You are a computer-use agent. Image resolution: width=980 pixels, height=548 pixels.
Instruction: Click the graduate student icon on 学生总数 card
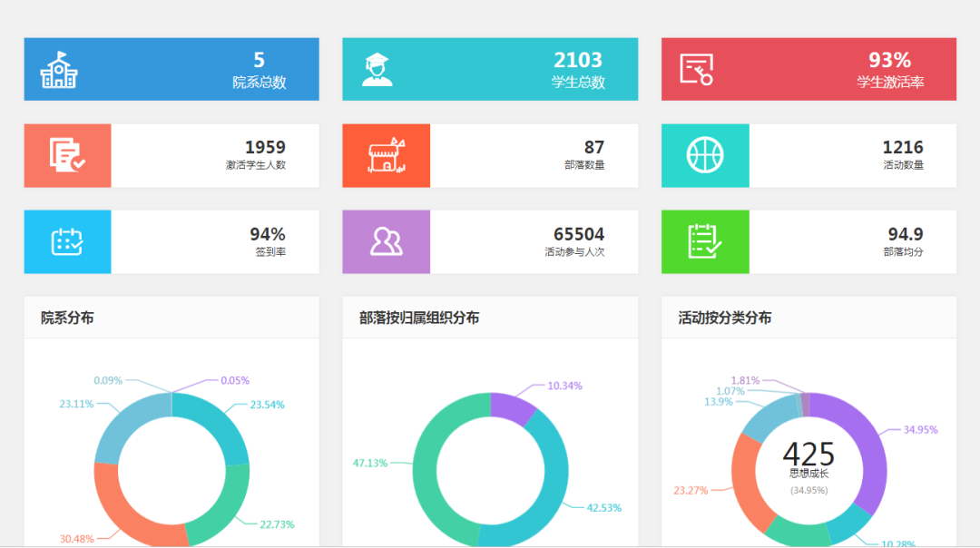pyautogui.click(x=377, y=70)
